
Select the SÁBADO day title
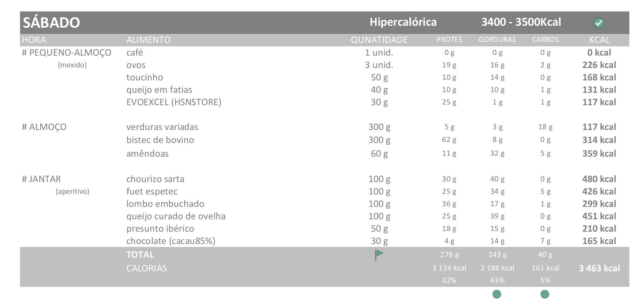tap(51, 23)
